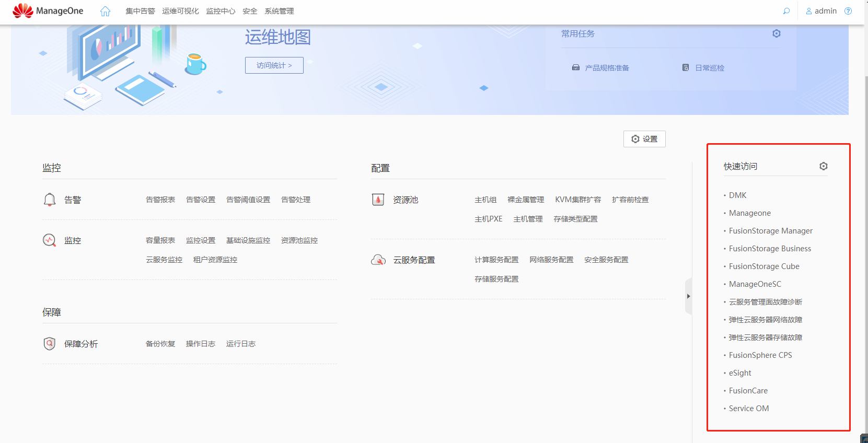Screen dimensions: 868x443
Task: Open the 存储类型配置 link
Action: coord(575,219)
